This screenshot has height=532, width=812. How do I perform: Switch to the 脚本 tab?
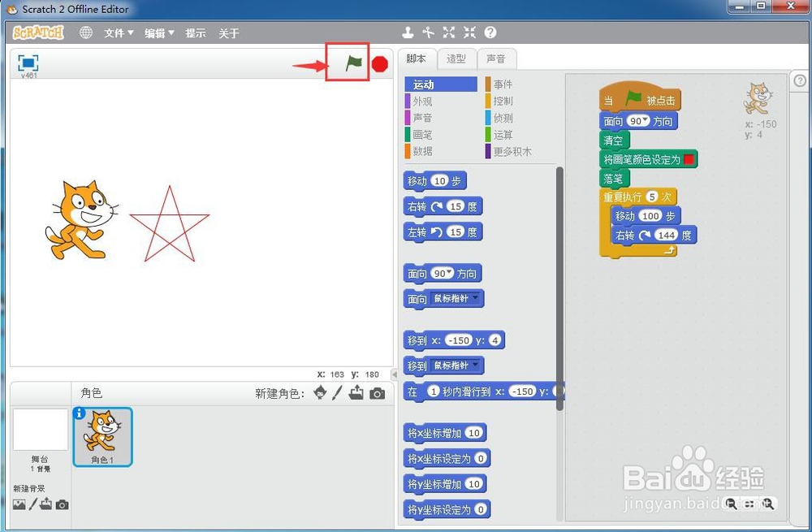pos(417,58)
